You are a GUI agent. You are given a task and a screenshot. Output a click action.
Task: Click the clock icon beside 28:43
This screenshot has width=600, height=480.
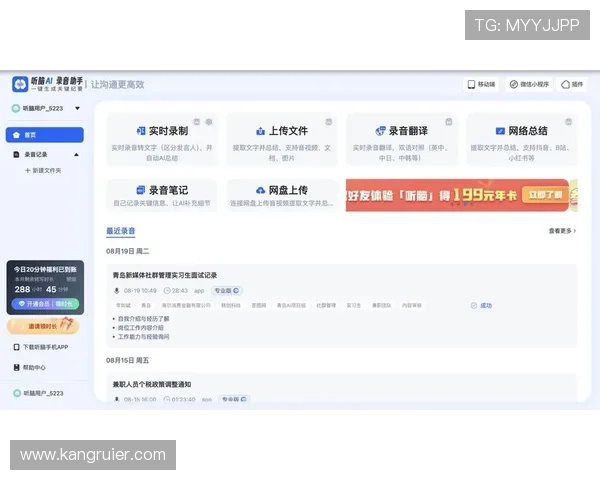pos(167,291)
